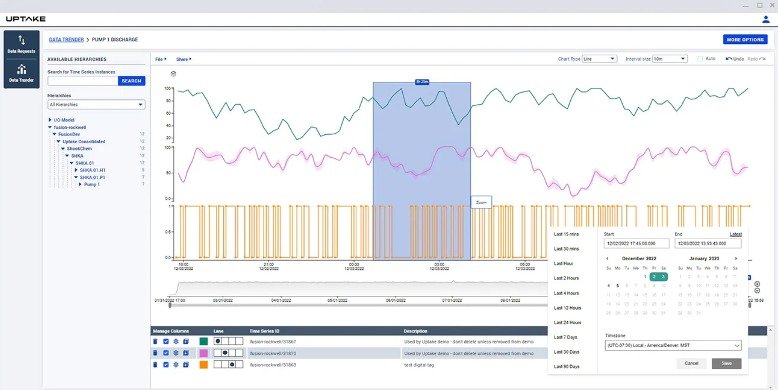Click the Start date input field

tap(637, 244)
